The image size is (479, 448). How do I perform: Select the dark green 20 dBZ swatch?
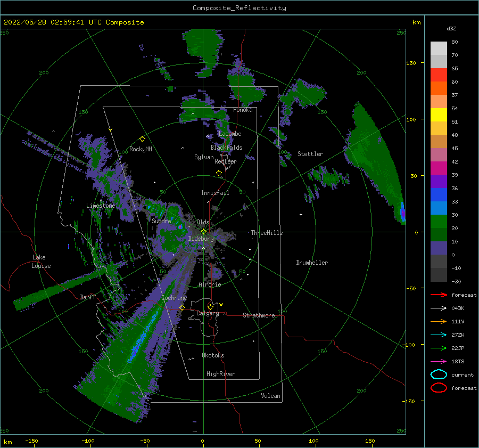coord(439,235)
